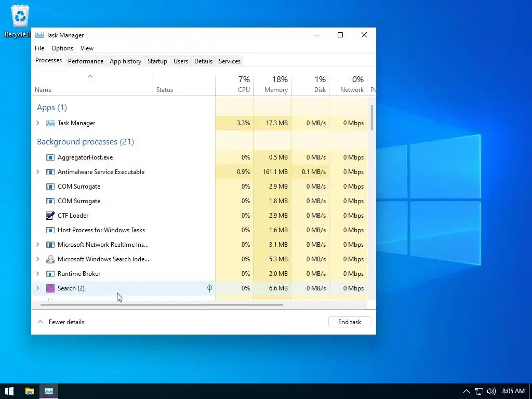Expand the Antimalware Service Executable row
The height and width of the screenshot is (399, 532).
pos(37,172)
